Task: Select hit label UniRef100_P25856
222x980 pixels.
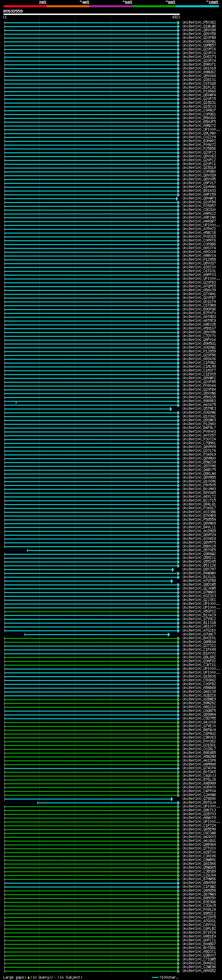Action: 199,148
